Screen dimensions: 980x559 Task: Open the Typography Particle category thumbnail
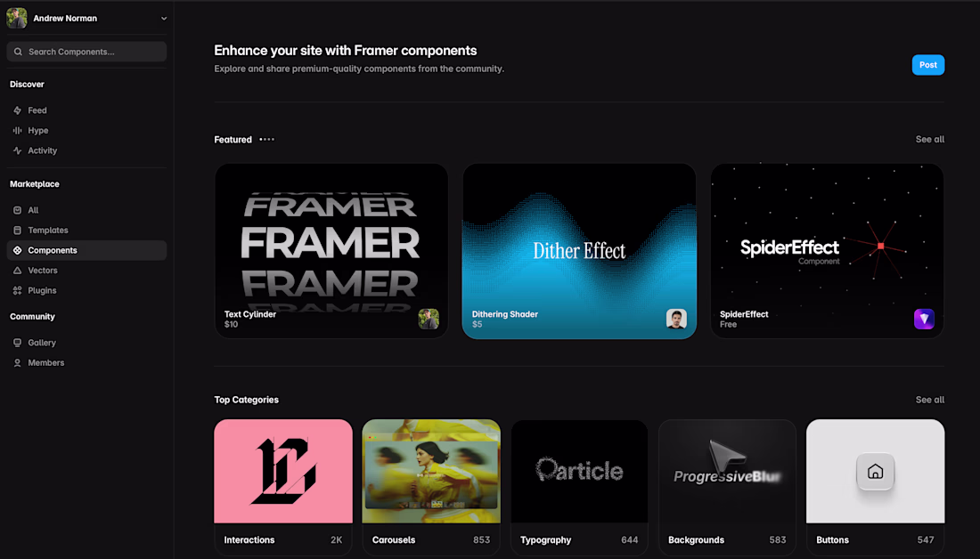click(579, 471)
